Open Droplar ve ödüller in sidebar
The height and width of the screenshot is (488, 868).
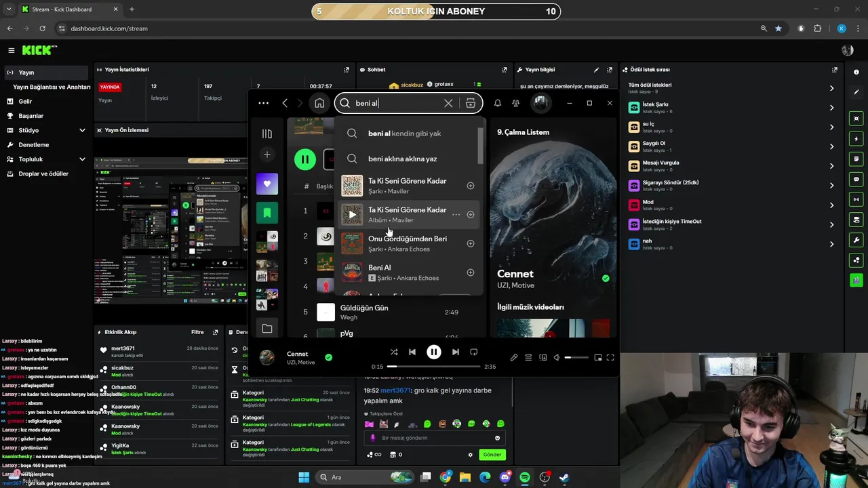45,174
